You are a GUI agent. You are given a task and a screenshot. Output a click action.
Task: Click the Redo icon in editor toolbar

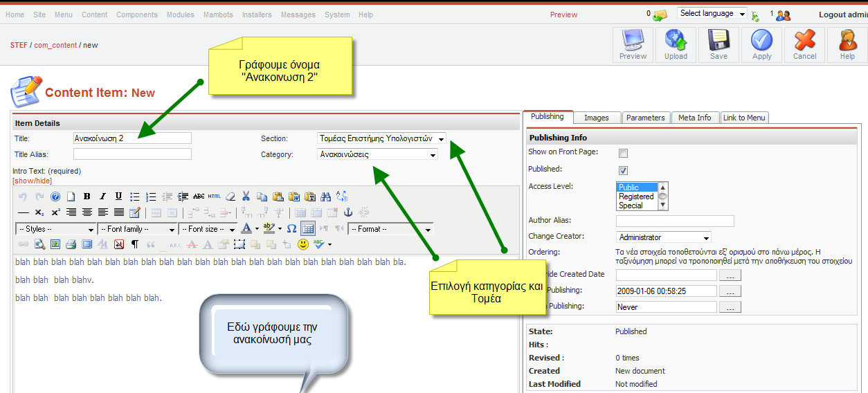pos(39,196)
